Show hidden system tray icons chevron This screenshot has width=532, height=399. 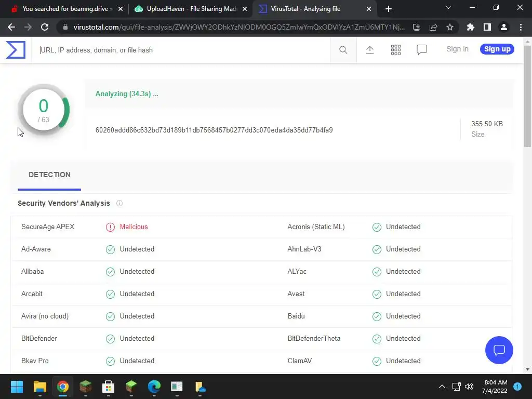coord(442,387)
